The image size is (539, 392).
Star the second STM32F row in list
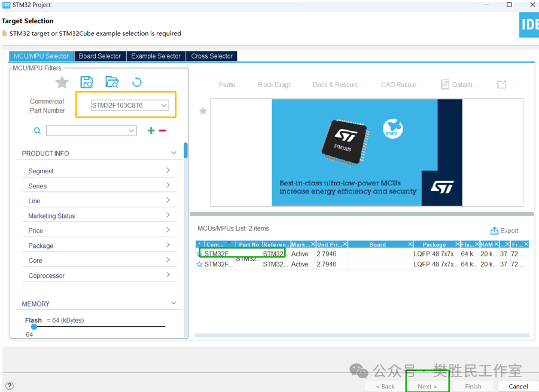coord(199,264)
